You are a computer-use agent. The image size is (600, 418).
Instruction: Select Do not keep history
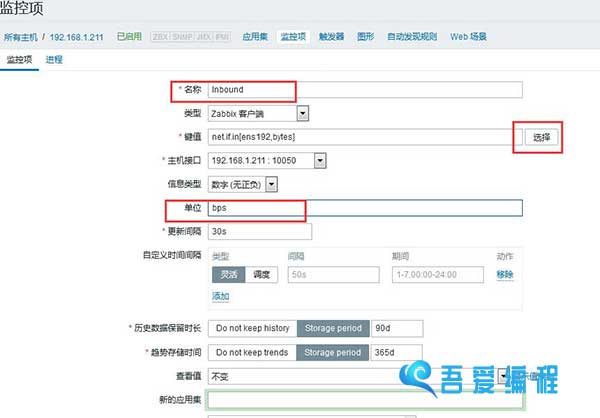(x=253, y=328)
